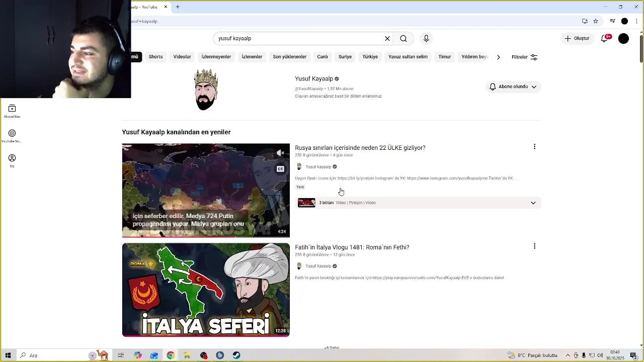Click Yusuf Kayaalp under the Fatih'in İtalya video
Screen dimensions: 644x362
point(318,266)
